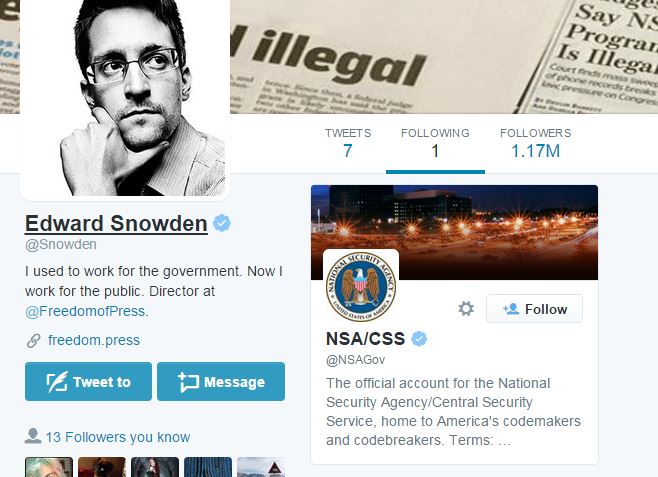Click the envelope-plus icon on Message button

point(188,382)
